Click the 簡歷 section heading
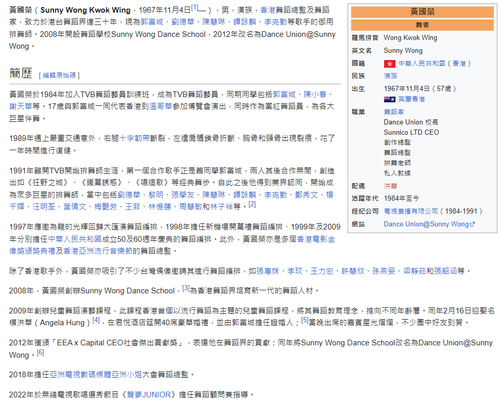 coord(21,73)
